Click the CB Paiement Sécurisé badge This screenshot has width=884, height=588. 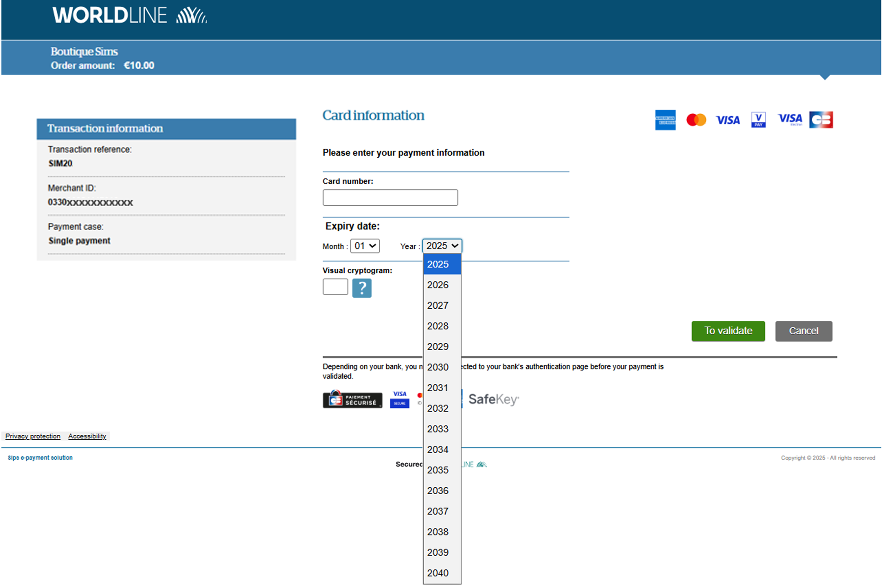coord(352,399)
